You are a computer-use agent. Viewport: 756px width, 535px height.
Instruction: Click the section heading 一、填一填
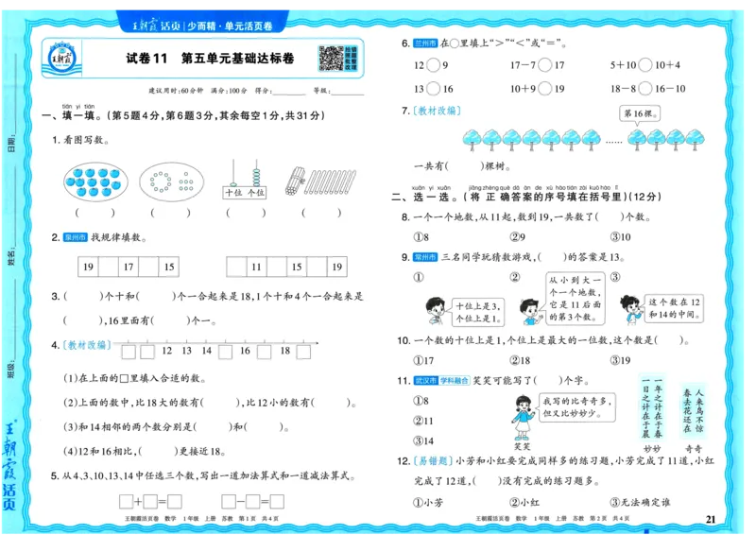click(73, 115)
